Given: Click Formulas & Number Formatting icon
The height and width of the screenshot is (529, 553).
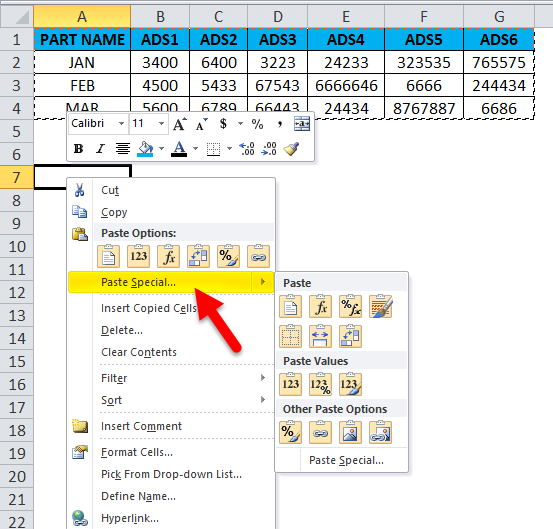Looking at the screenshot, I should [350, 306].
